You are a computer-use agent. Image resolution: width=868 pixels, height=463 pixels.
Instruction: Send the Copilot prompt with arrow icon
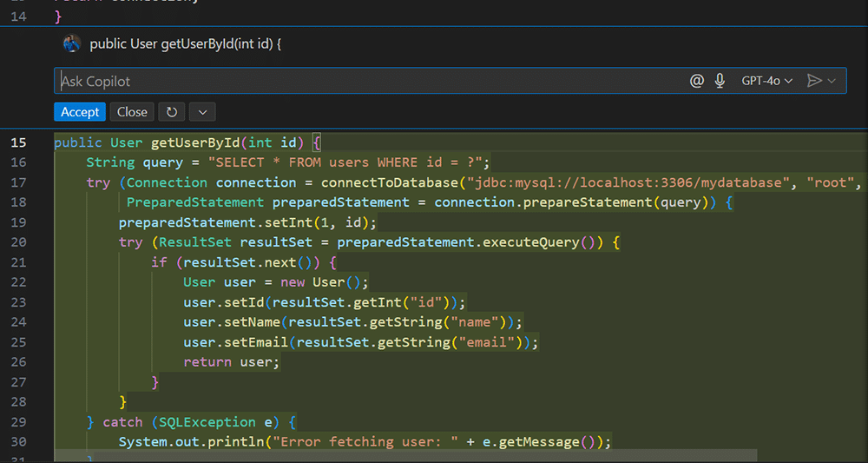813,81
